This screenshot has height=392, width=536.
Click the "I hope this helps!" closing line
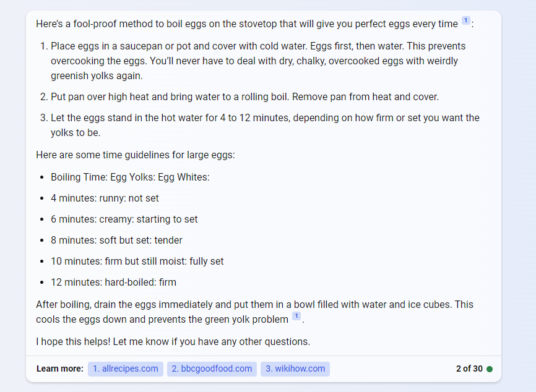pos(173,342)
